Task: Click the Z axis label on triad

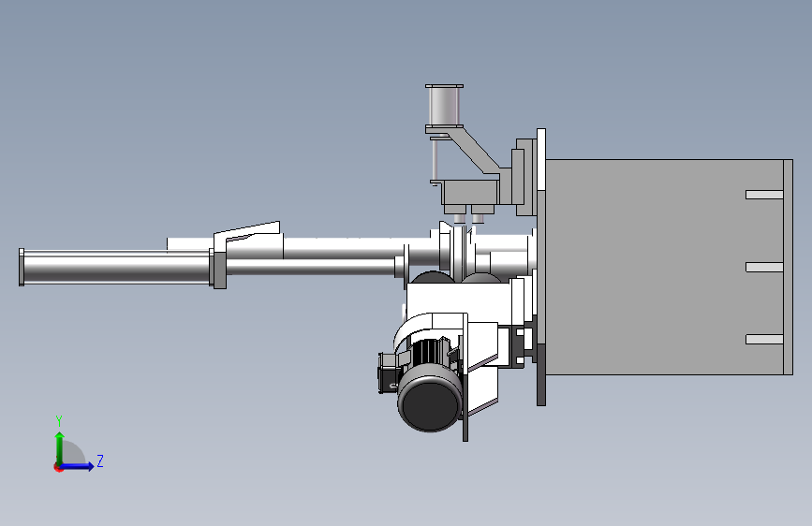Action: (100, 460)
